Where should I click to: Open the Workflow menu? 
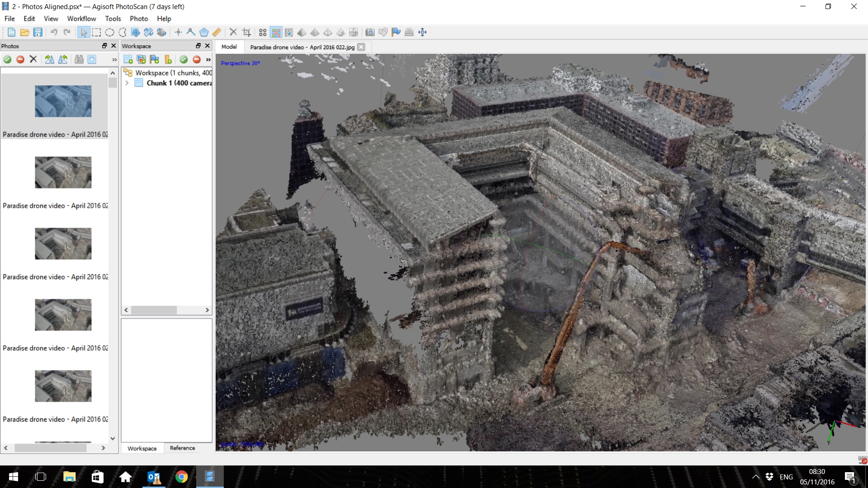81,19
